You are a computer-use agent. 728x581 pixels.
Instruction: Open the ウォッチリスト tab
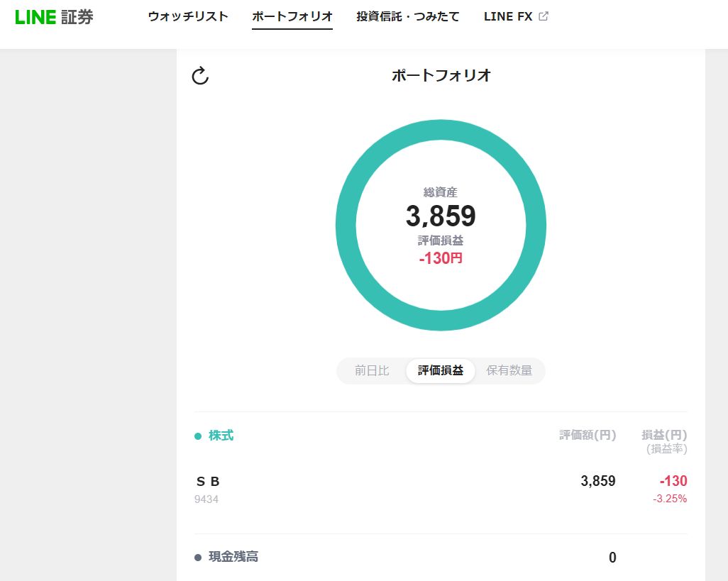pyautogui.click(x=188, y=16)
